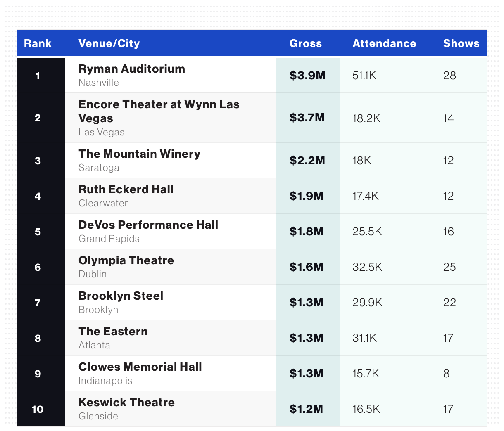Open the Ruth Eckerd Hall entry
504x431 pixels.
(126, 189)
